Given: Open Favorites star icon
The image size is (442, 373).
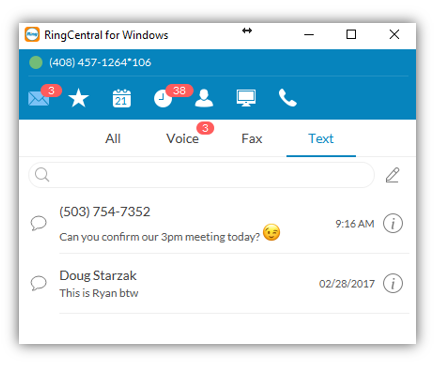Looking at the screenshot, I should (79, 98).
